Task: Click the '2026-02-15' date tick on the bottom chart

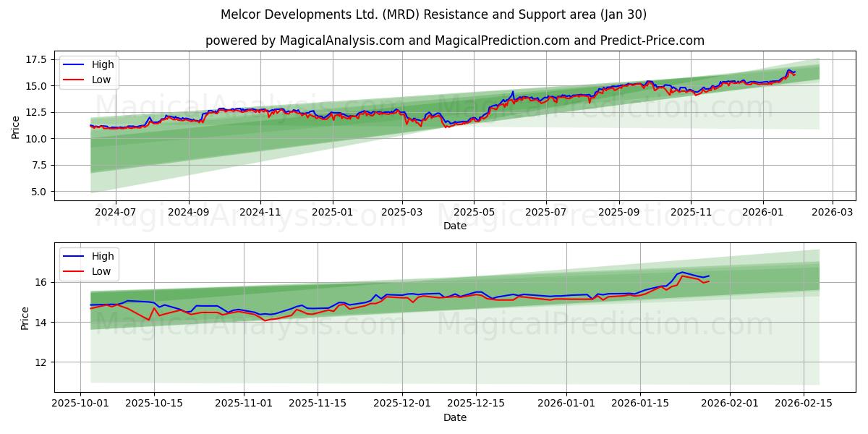Action: coord(804,405)
